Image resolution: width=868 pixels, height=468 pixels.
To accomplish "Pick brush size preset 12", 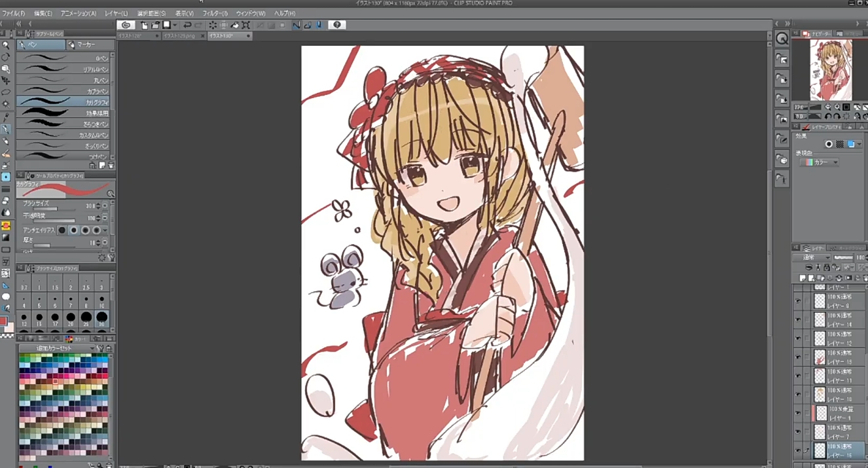I will [24, 318].
